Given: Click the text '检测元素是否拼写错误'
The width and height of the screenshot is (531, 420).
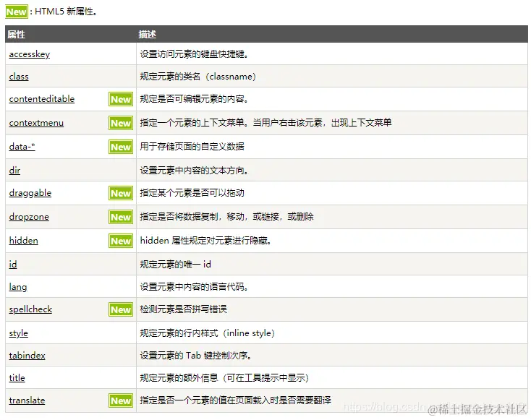Looking at the screenshot, I should [x=183, y=309].
